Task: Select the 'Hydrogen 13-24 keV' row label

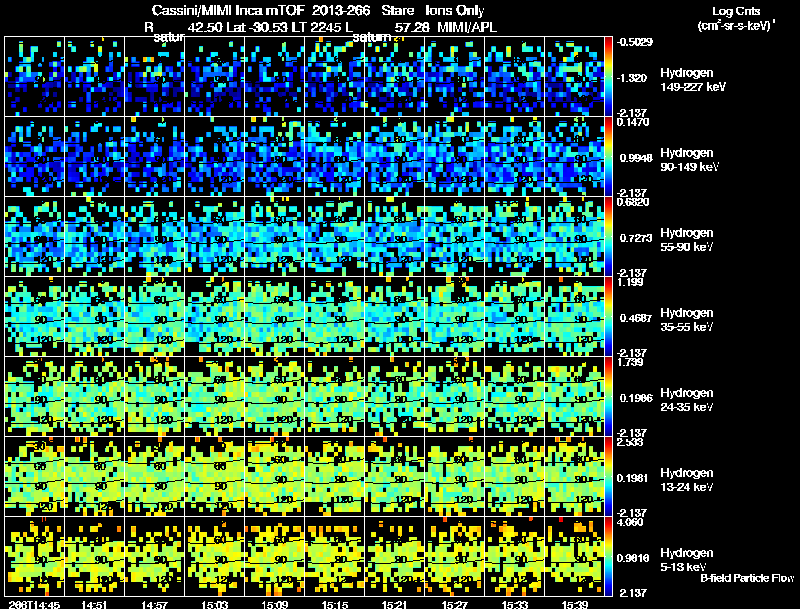Action: [x=687, y=480]
